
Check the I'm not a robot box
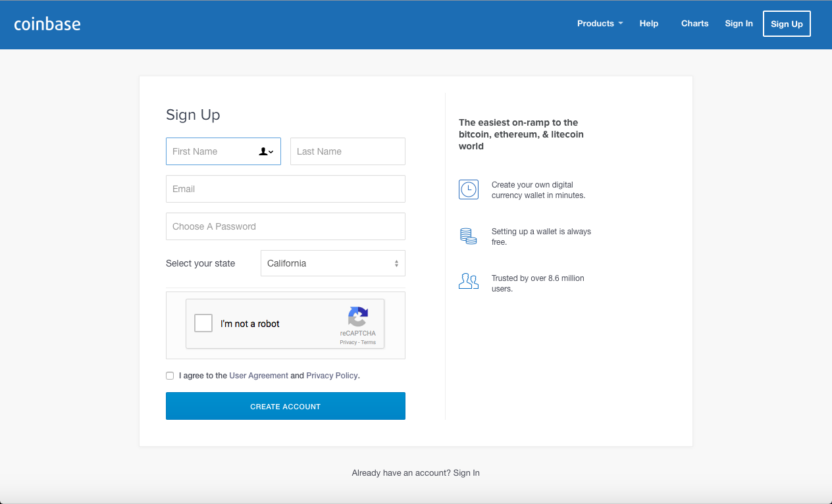point(203,323)
